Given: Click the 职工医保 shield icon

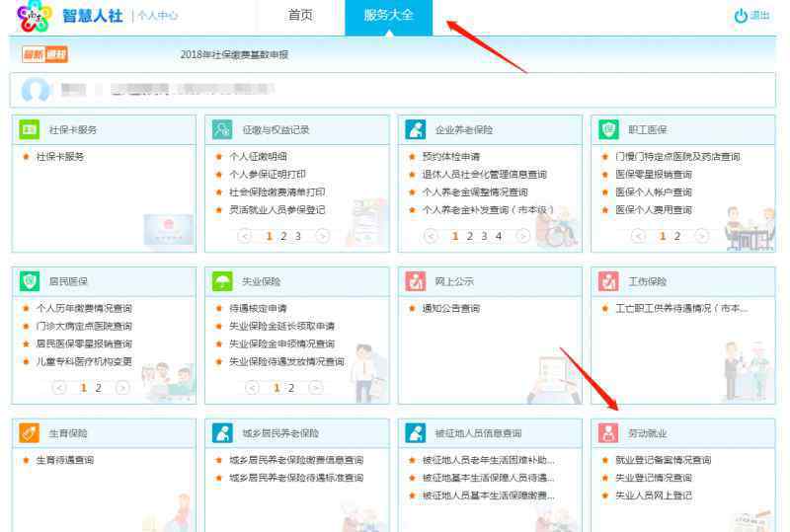Looking at the screenshot, I should pos(609,129).
